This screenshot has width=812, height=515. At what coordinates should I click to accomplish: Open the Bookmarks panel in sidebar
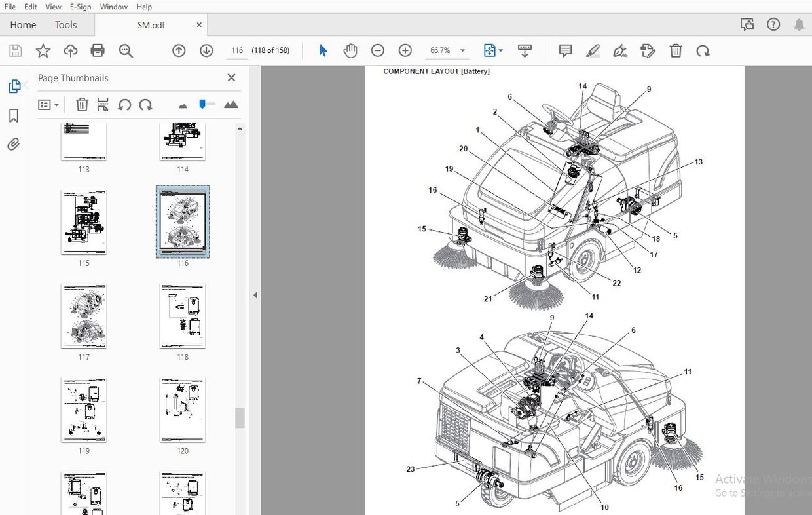(x=14, y=115)
